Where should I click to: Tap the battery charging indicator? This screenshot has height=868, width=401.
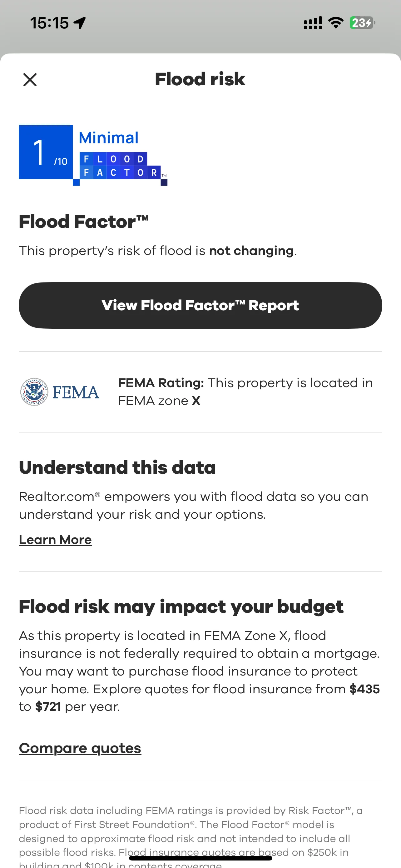362,23
